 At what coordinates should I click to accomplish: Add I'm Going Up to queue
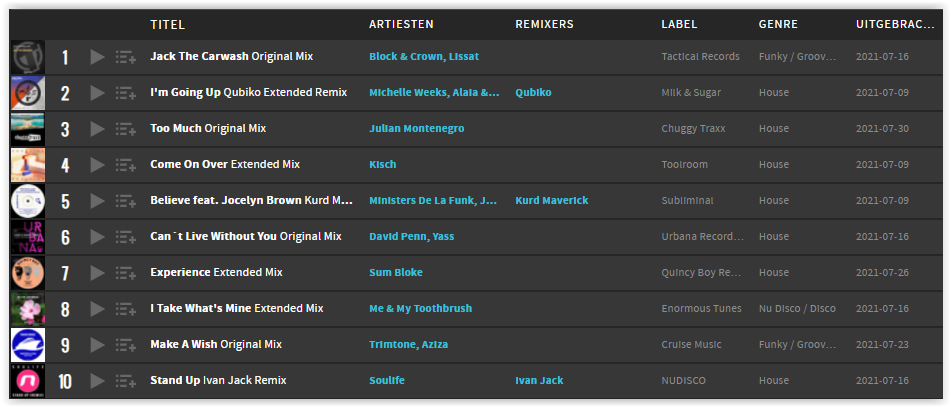[126, 93]
